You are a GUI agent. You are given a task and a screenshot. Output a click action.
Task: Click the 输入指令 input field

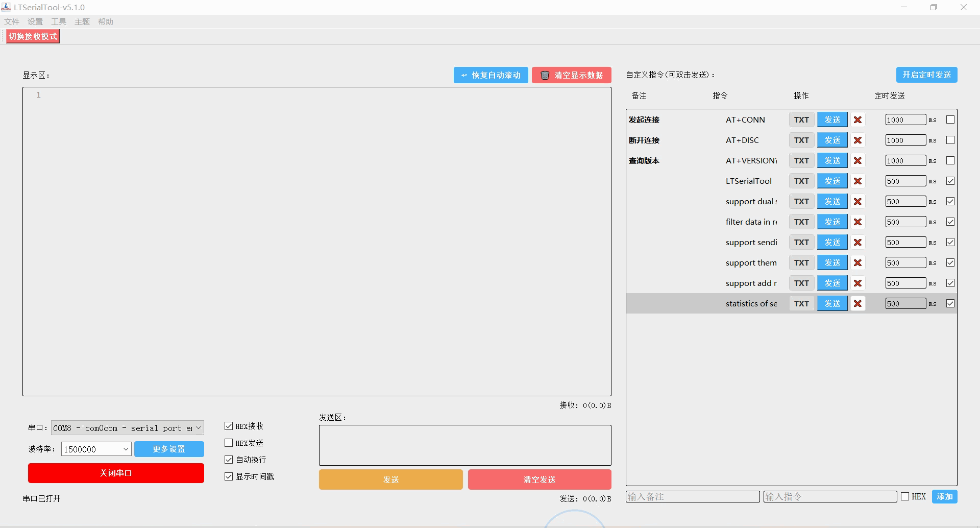click(x=830, y=496)
